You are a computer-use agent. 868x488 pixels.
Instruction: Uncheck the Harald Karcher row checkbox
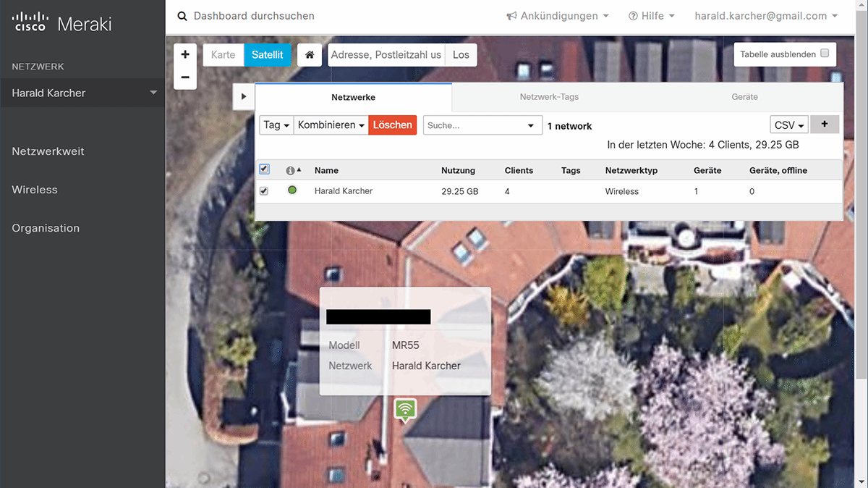tap(264, 191)
